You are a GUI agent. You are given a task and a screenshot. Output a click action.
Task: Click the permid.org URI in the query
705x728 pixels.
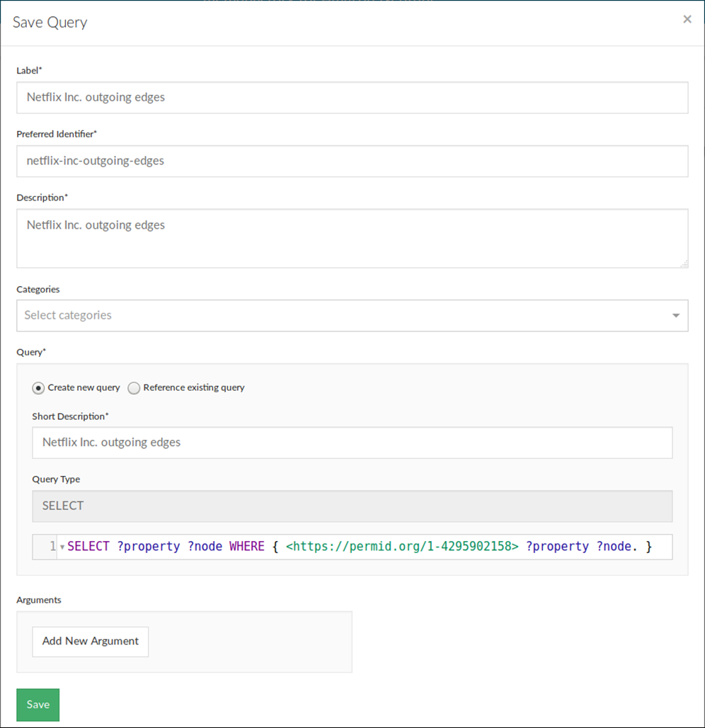pos(402,547)
